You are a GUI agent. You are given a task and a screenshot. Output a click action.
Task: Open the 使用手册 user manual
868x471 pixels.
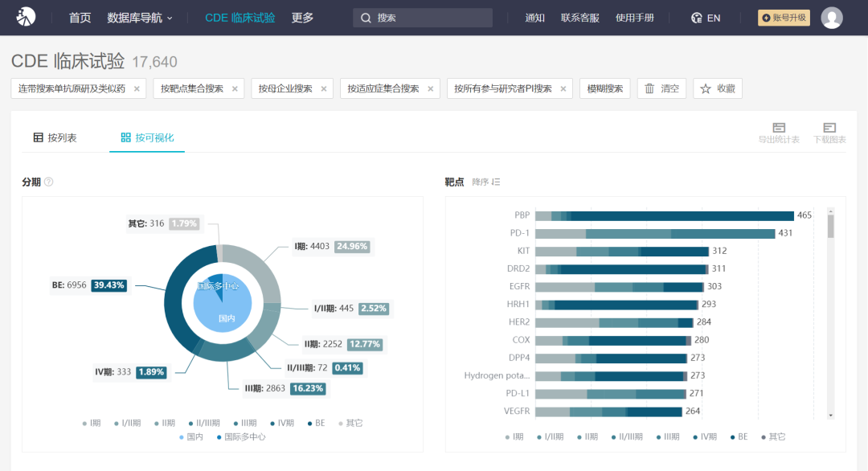pyautogui.click(x=634, y=18)
